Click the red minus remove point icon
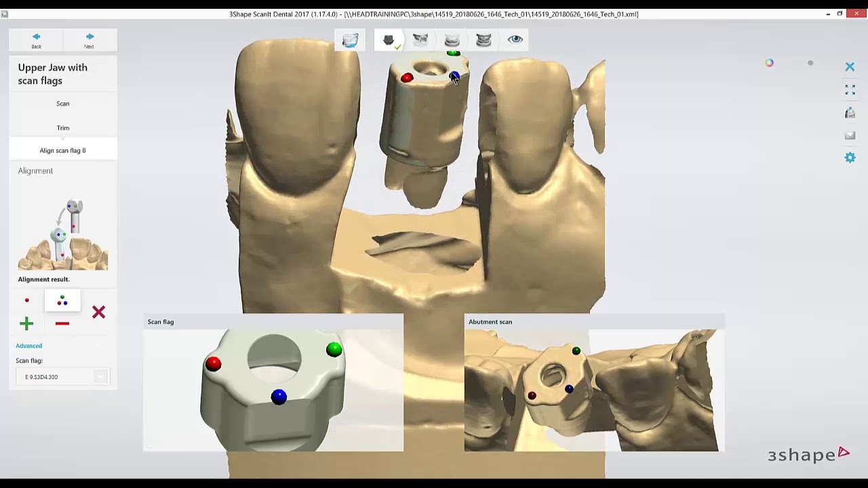 (x=62, y=324)
